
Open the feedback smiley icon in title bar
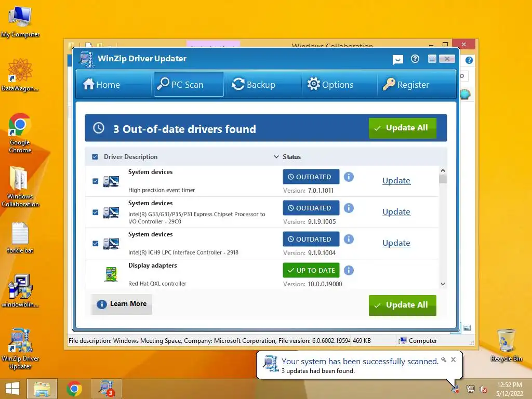(x=397, y=60)
